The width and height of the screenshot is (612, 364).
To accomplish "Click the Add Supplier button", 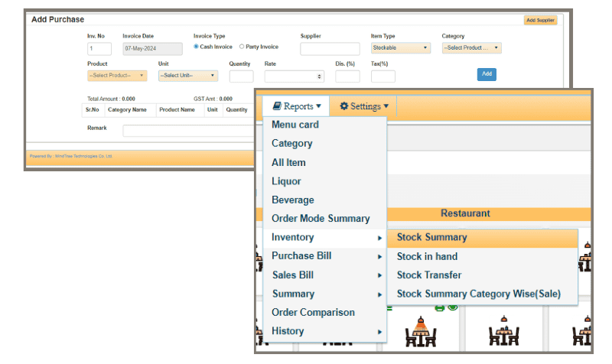I will point(540,20).
